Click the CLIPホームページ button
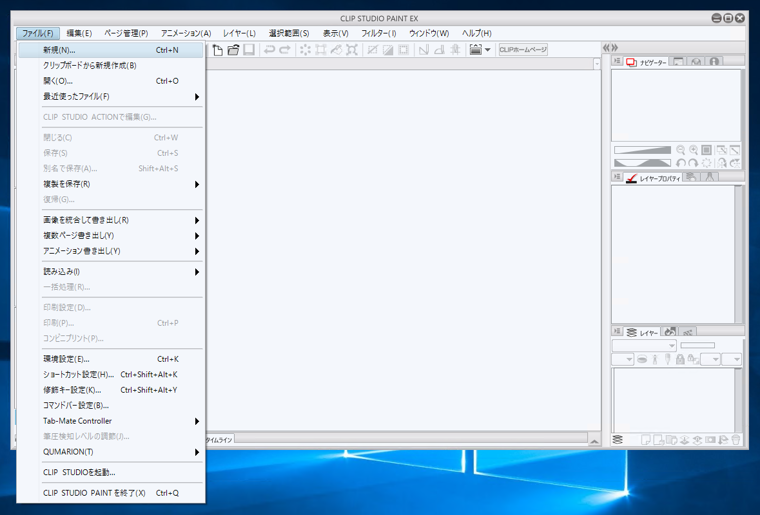The image size is (760, 515). pos(523,49)
